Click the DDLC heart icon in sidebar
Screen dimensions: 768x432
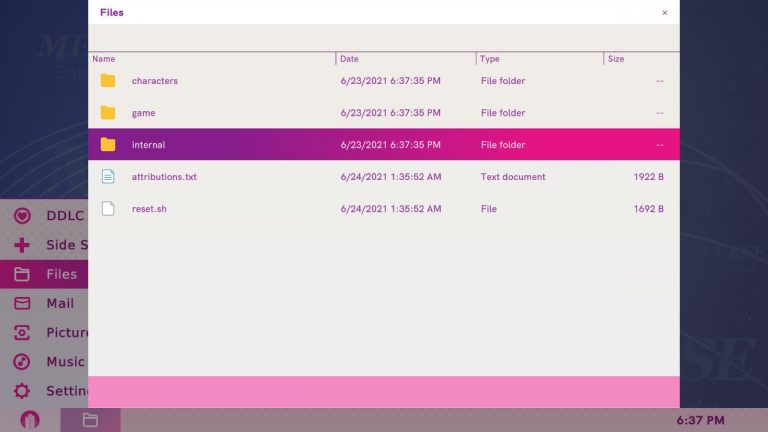[x=22, y=216]
